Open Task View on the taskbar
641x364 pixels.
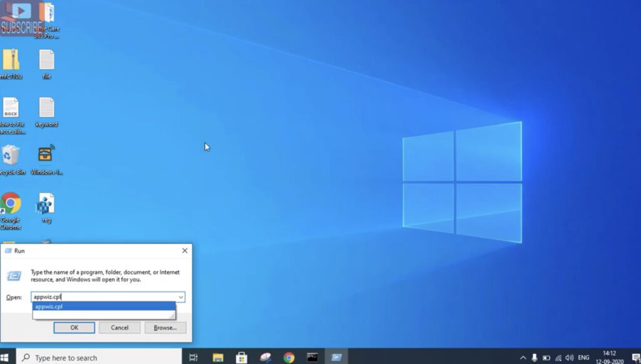[x=193, y=356]
